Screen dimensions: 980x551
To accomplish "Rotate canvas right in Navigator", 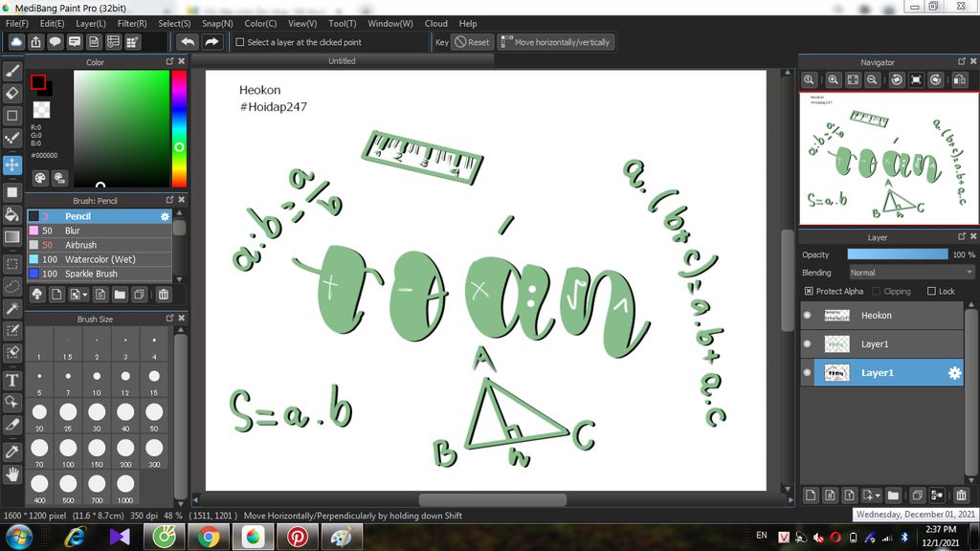I will point(936,80).
